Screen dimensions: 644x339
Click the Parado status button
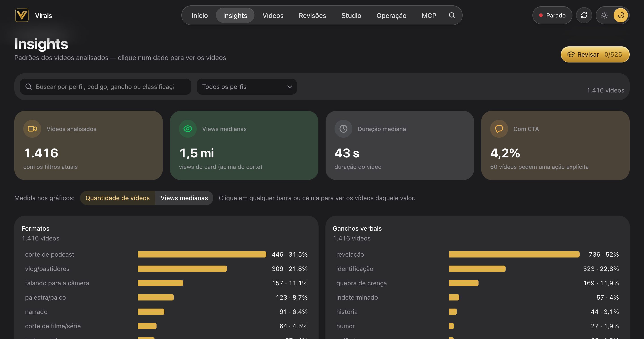tap(552, 15)
